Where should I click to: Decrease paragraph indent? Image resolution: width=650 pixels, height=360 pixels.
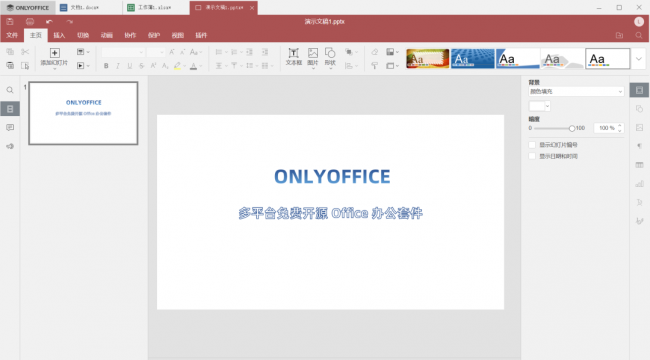250,52
